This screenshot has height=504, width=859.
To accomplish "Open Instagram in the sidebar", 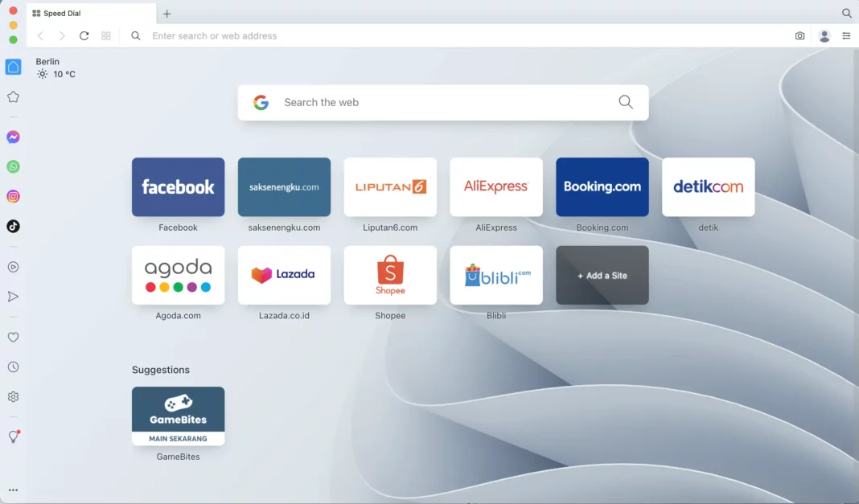I will [13, 196].
